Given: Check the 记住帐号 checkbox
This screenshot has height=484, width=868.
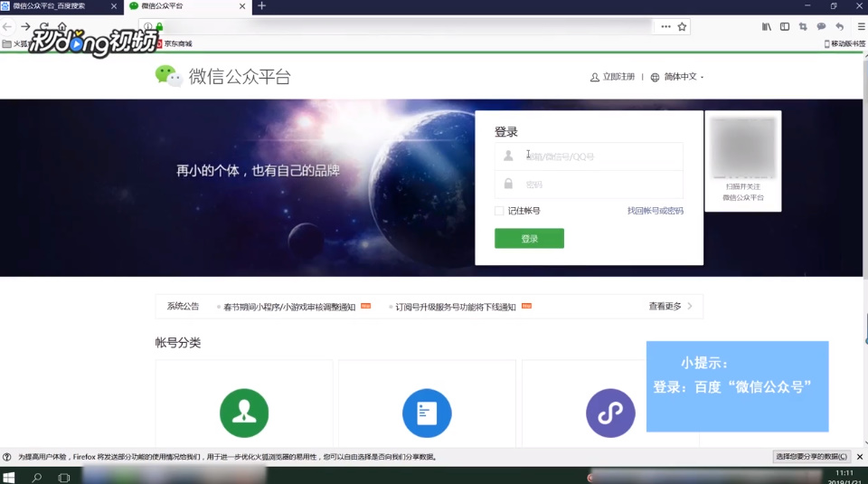Looking at the screenshot, I should coord(499,211).
